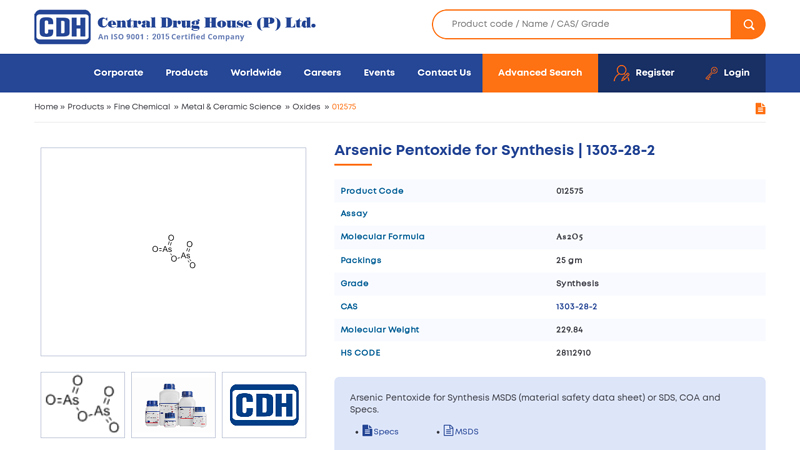800x450 pixels.
Task: Click the Synthesis grade value
Action: (578, 284)
